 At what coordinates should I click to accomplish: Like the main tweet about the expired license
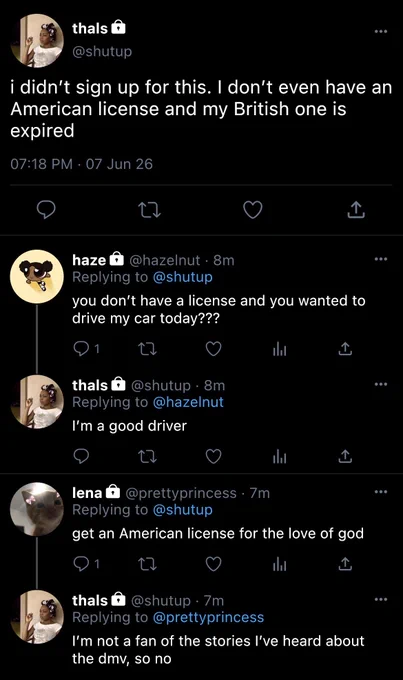pos(252,210)
